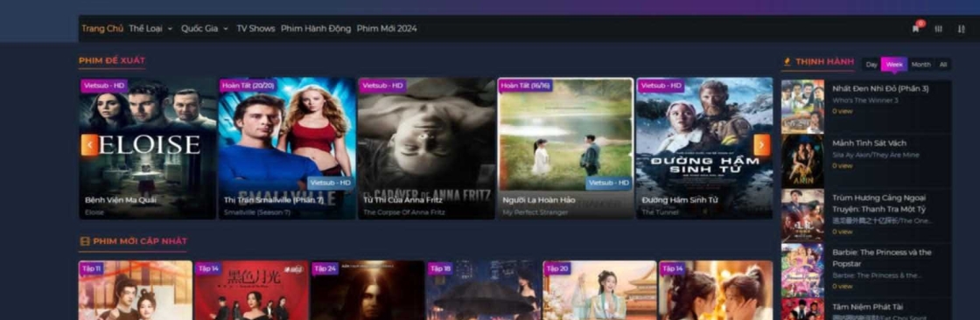The height and width of the screenshot is (320, 980).
Task: Open the Tập 20 movie card
Action: [x=600, y=290]
